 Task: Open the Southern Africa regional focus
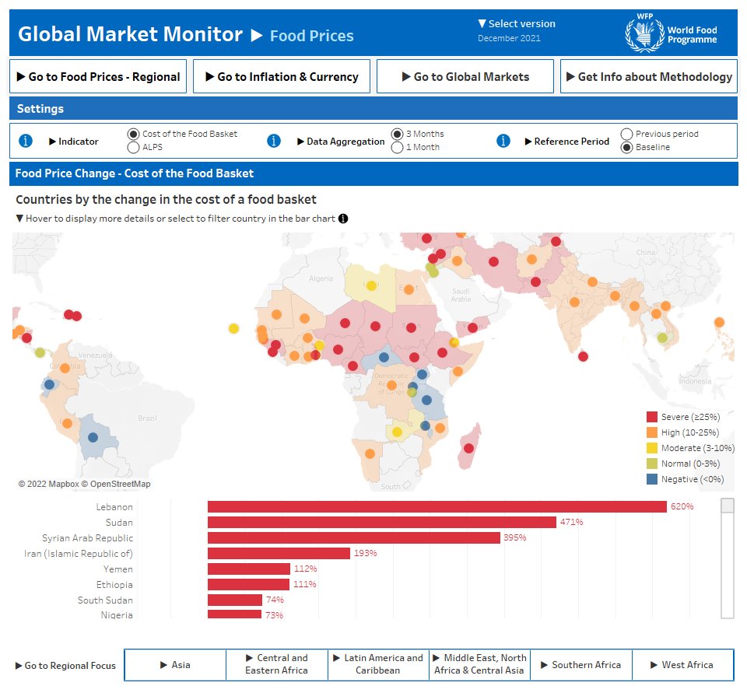[x=581, y=665]
